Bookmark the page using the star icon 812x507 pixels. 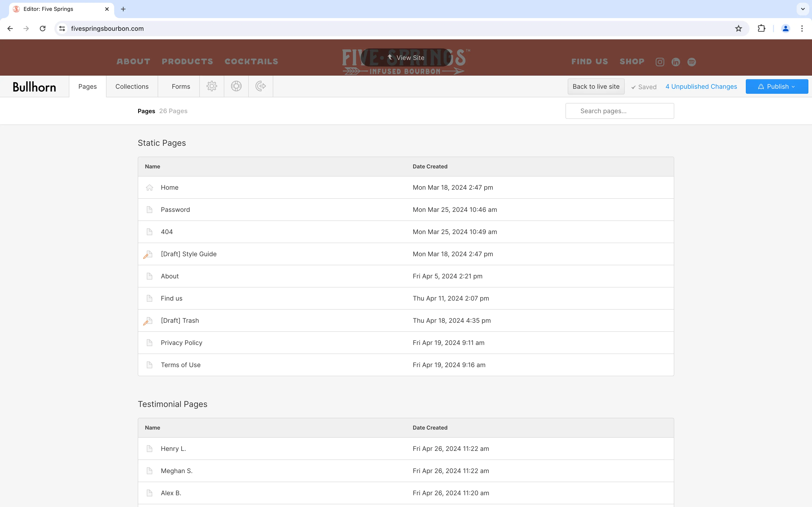(738, 29)
